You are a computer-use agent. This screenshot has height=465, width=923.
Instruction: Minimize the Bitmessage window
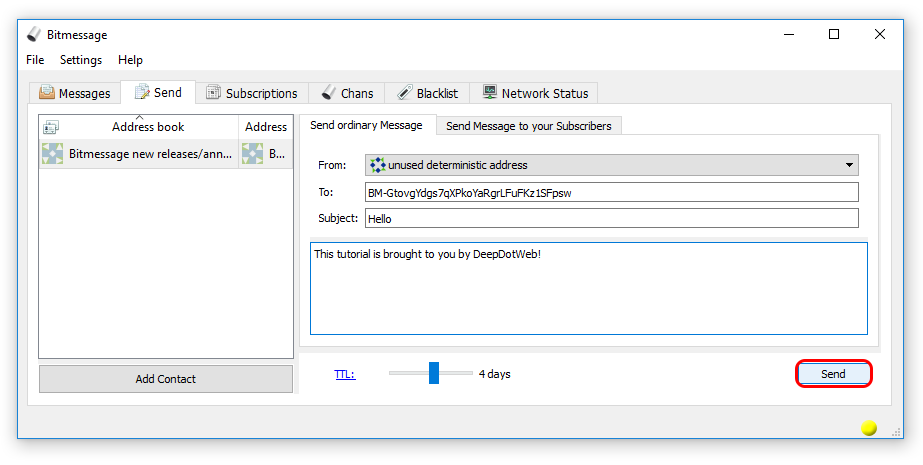click(788, 35)
